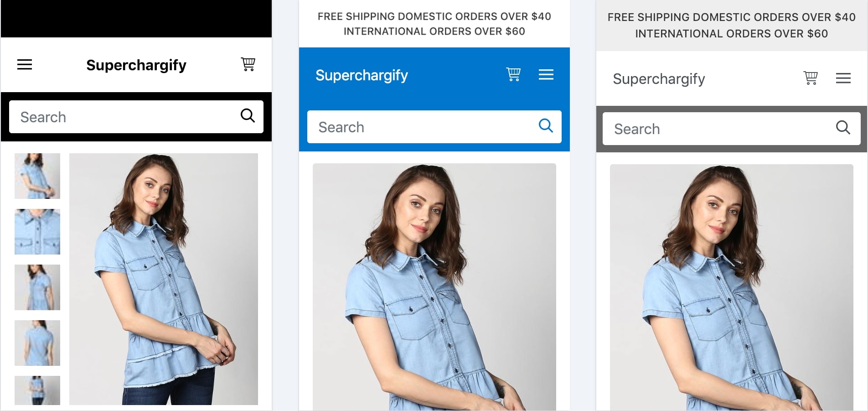Click the cart icon in the gray-themed header
This screenshot has width=868, height=411.
coord(811,78)
